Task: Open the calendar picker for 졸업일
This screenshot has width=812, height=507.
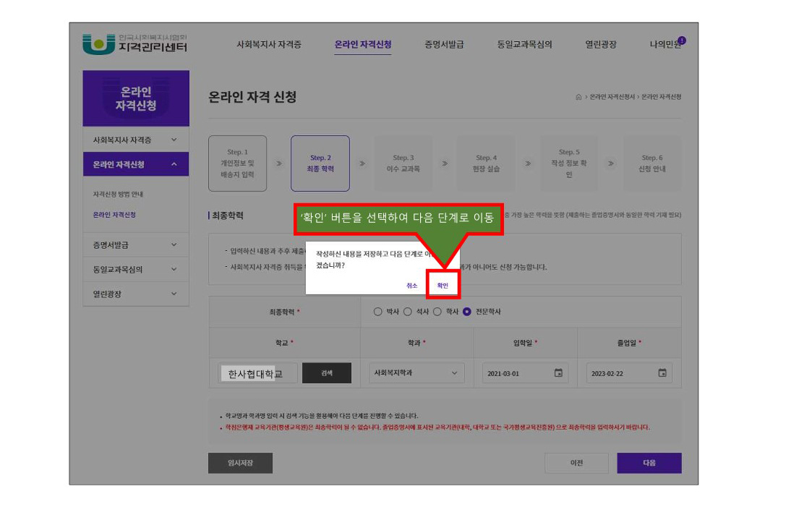Action: (x=662, y=373)
